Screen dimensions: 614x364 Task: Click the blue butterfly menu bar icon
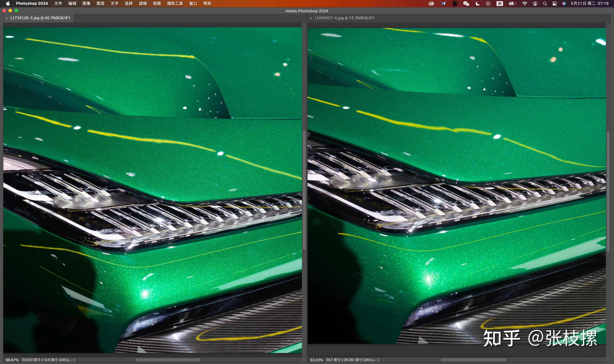(x=443, y=3)
